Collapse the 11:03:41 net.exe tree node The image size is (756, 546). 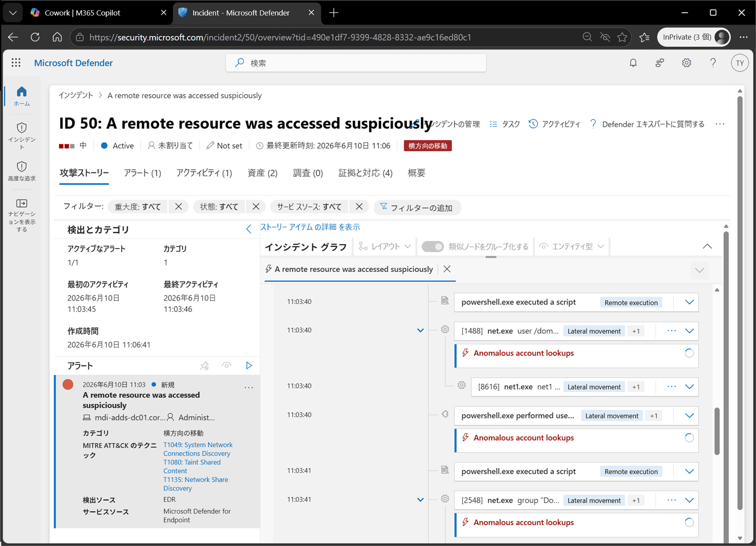(420, 500)
